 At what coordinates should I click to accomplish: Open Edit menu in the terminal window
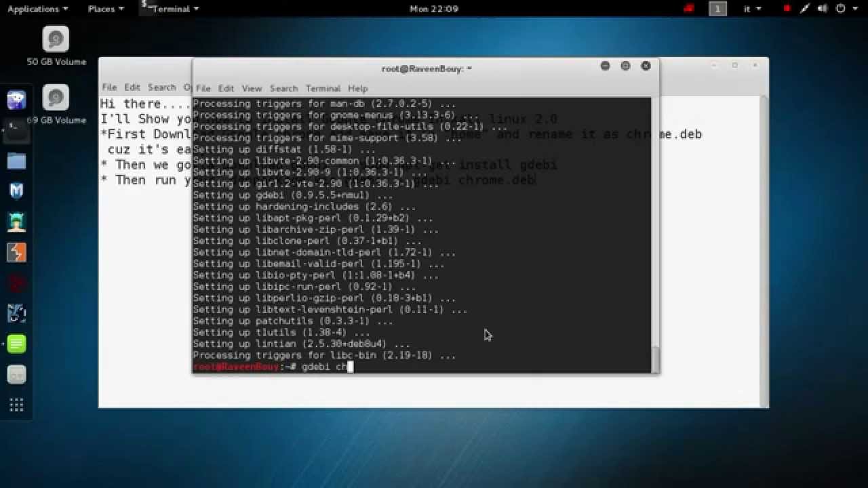point(226,88)
